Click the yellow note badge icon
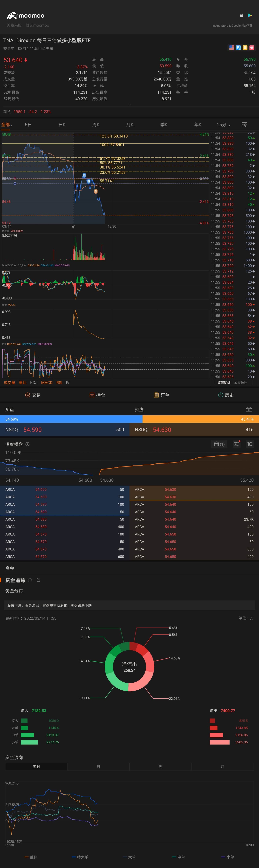259x868 pixels. [245, 48]
